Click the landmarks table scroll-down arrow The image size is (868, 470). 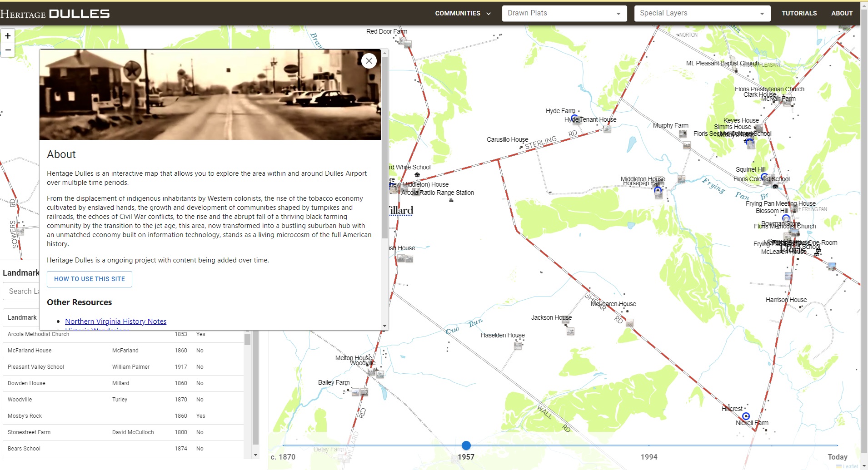pos(255,455)
